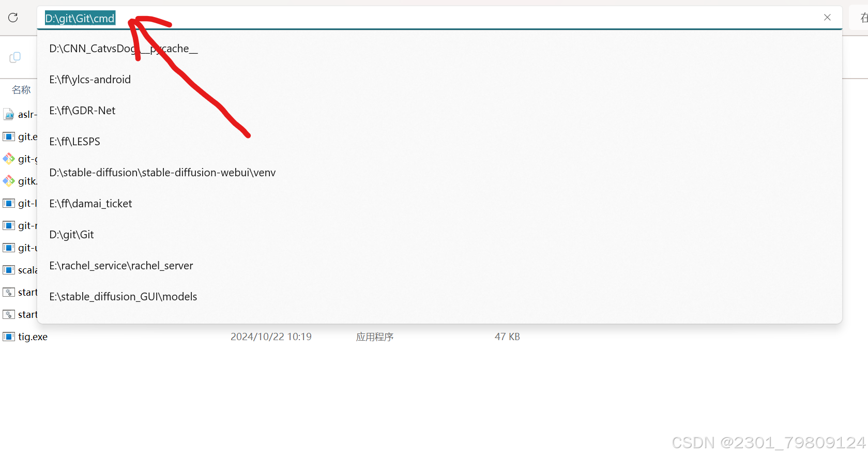This screenshot has width=868, height=458.
Task: Click the address field containing D:\git\Git\cmd
Action: 439,18
